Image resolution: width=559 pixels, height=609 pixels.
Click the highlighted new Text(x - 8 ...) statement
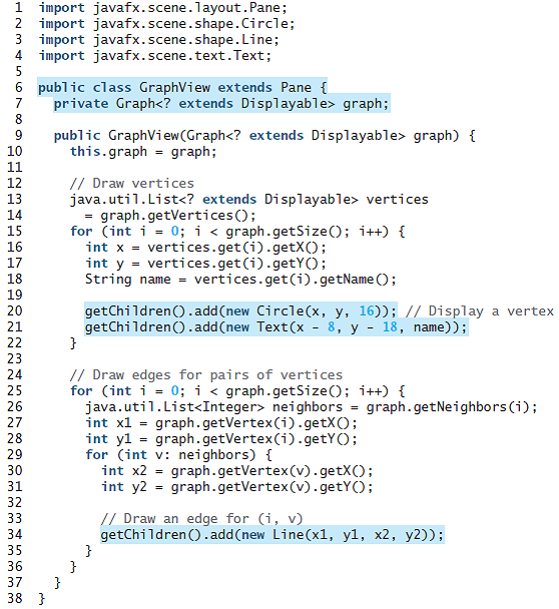point(276,327)
